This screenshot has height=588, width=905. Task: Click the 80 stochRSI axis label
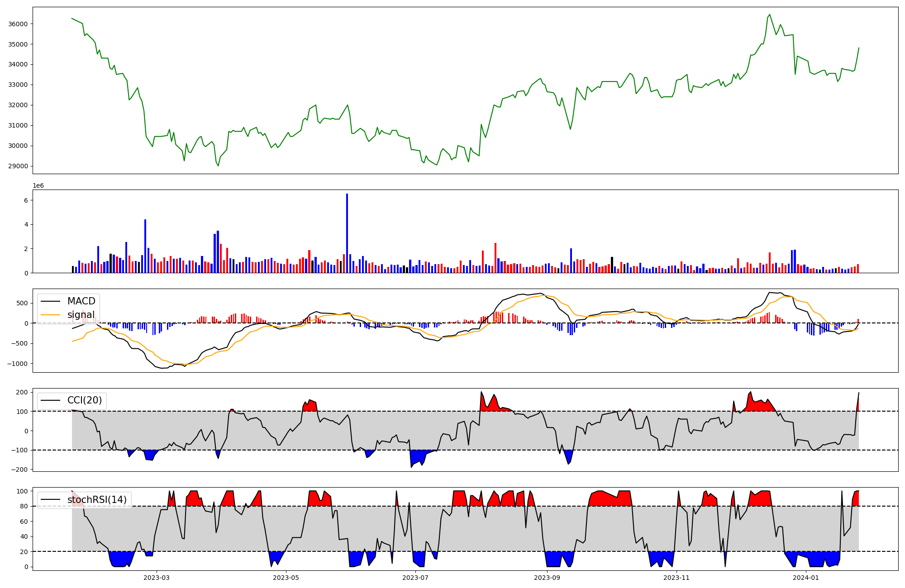(24, 506)
